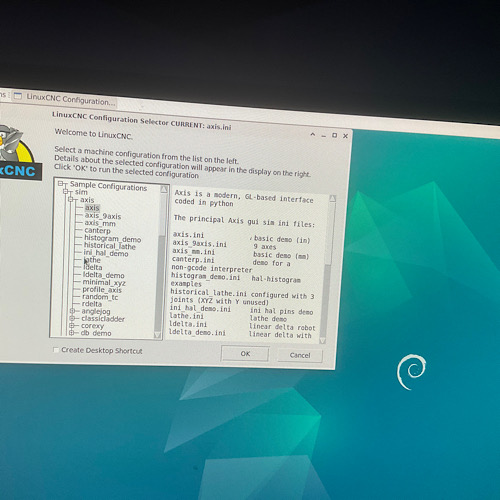Collapse the axis folder node

click(x=71, y=199)
